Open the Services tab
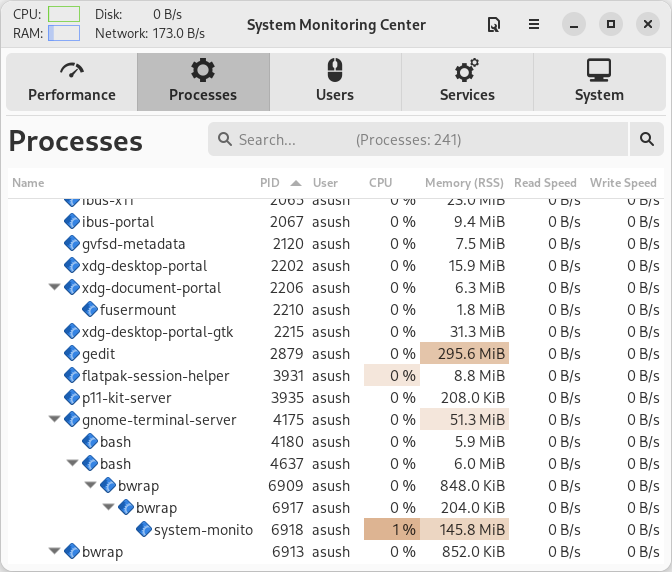The image size is (672, 572). (x=467, y=82)
